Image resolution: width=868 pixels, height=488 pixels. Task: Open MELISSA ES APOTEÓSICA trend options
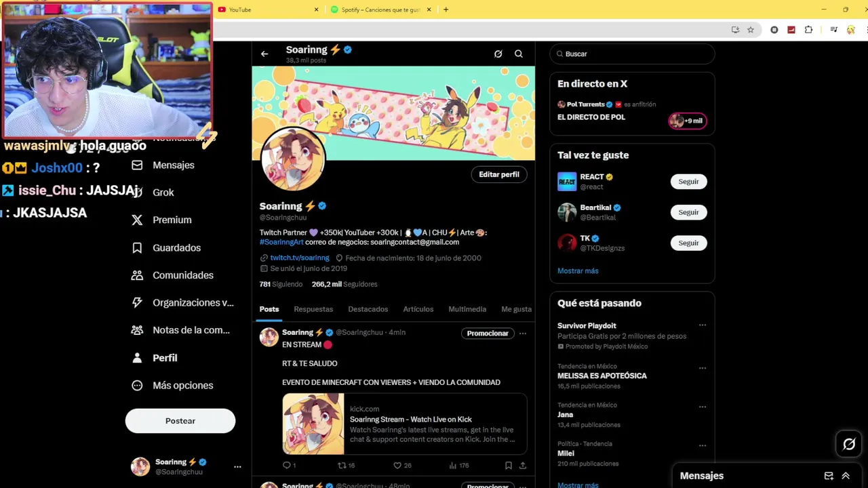(703, 369)
